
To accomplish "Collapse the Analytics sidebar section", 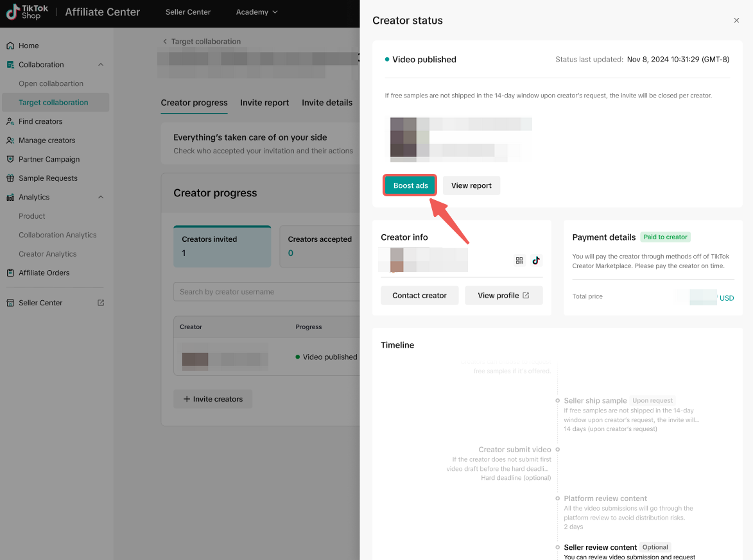I will [x=101, y=198].
